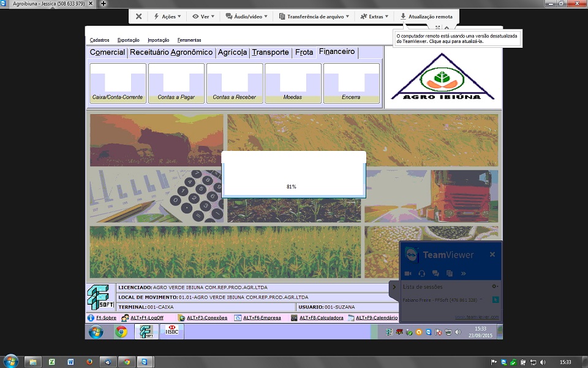Click the local tray volume icon
This screenshot has height=368, width=588.
pos(543,362)
